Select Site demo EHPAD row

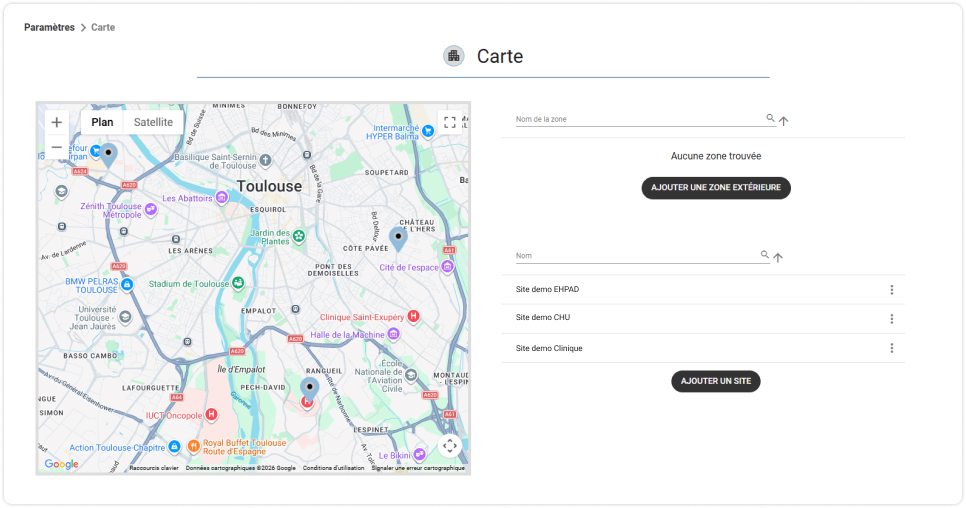703,289
